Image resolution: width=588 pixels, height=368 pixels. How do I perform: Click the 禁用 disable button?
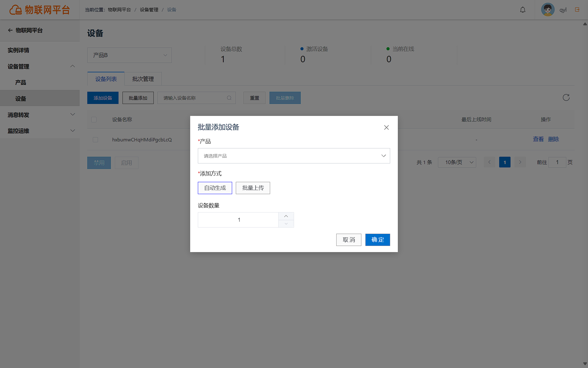coord(99,163)
